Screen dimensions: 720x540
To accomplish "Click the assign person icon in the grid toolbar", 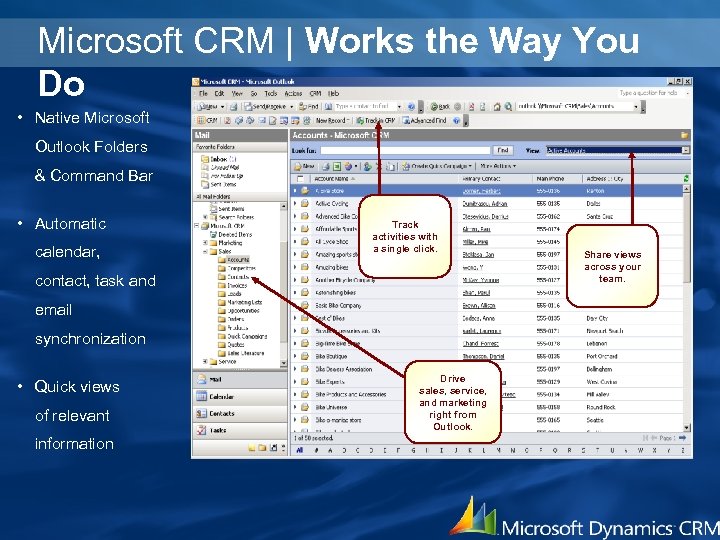I will 367,166.
